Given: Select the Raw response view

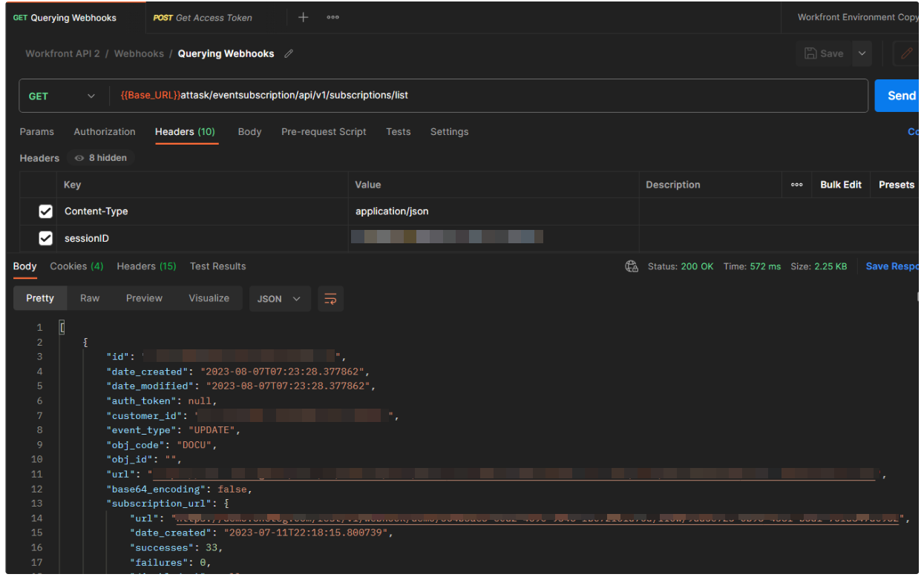Looking at the screenshot, I should coord(90,298).
